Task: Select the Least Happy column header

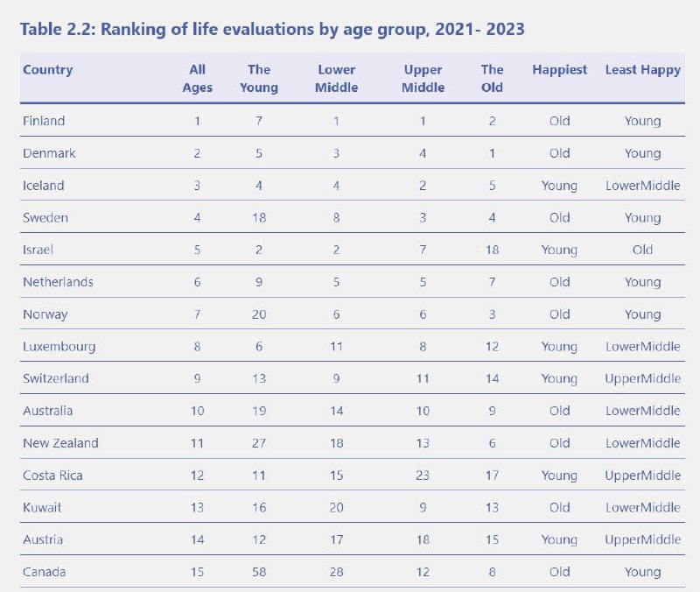Action: click(x=642, y=70)
